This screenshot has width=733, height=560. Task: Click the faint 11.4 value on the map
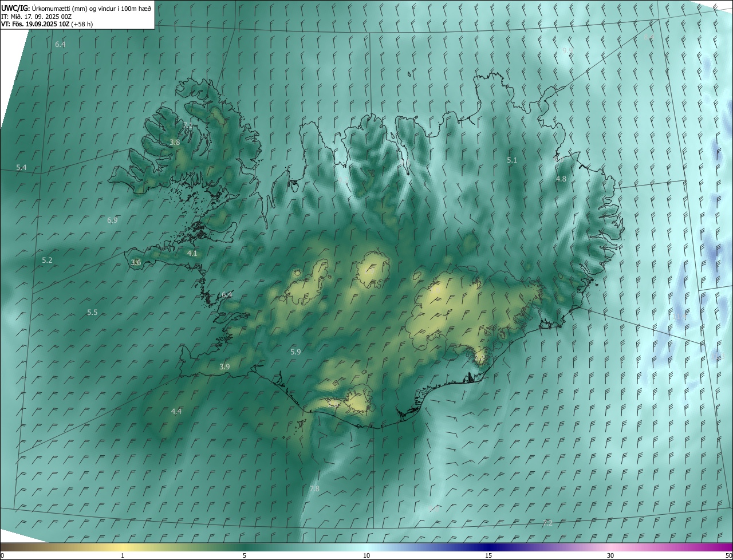click(x=680, y=316)
